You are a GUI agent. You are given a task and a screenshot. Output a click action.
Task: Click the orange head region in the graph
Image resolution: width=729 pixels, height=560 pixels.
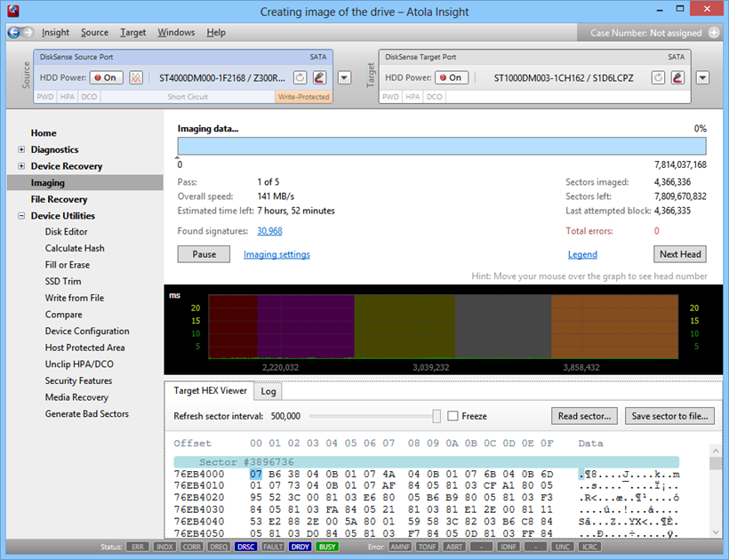[x=614, y=326]
